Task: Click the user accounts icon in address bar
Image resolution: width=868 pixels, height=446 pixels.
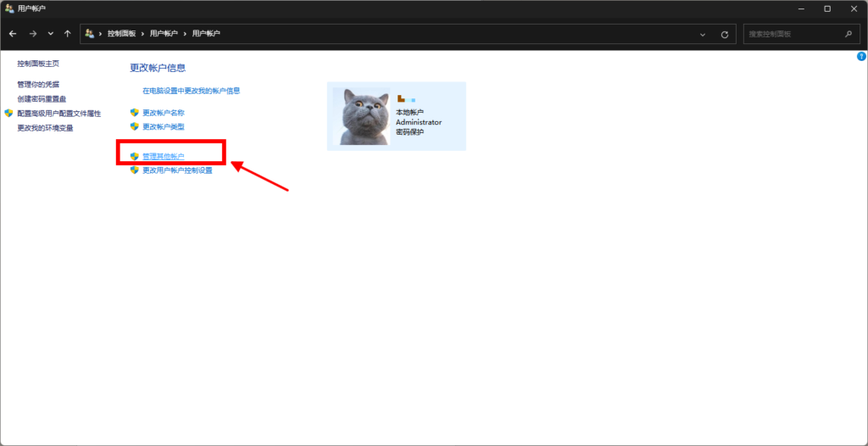Action: [x=90, y=34]
